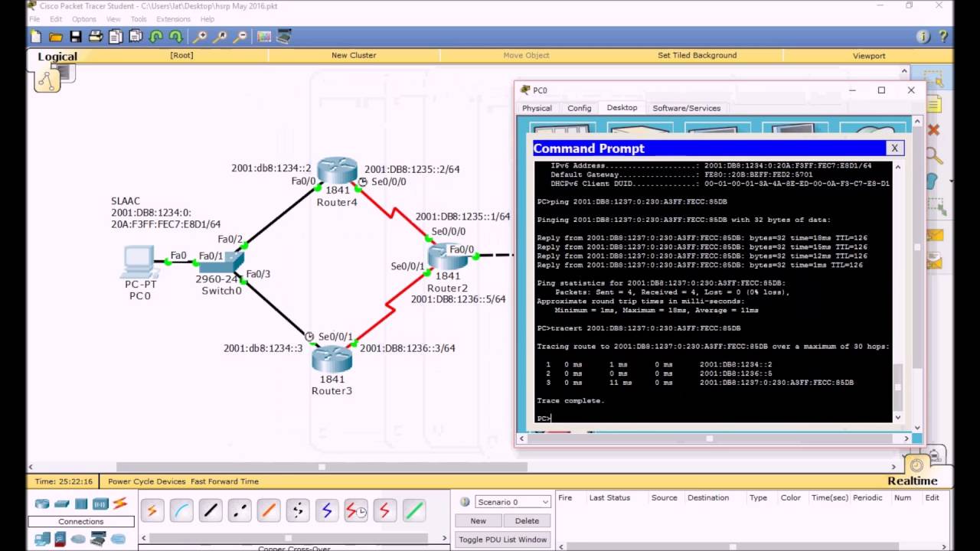Click Toggle PDU List Window
980x551 pixels.
(x=503, y=540)
